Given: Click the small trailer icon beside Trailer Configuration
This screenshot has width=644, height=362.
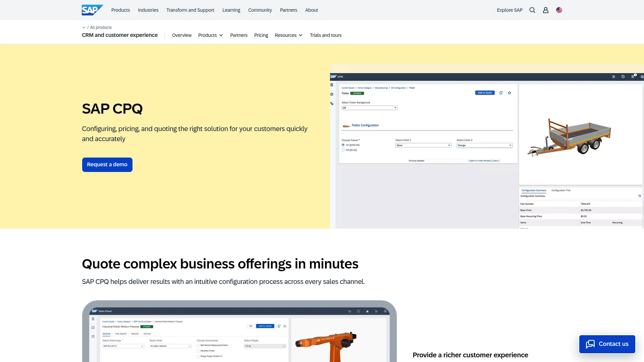Looking at the screenshot, I should (346, 126).
